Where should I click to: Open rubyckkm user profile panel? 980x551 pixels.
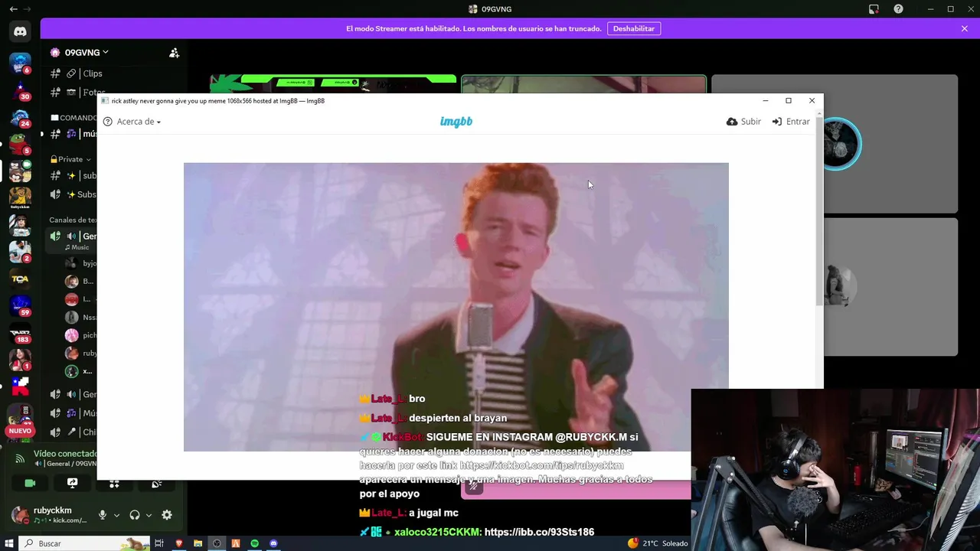click(50, 515)
